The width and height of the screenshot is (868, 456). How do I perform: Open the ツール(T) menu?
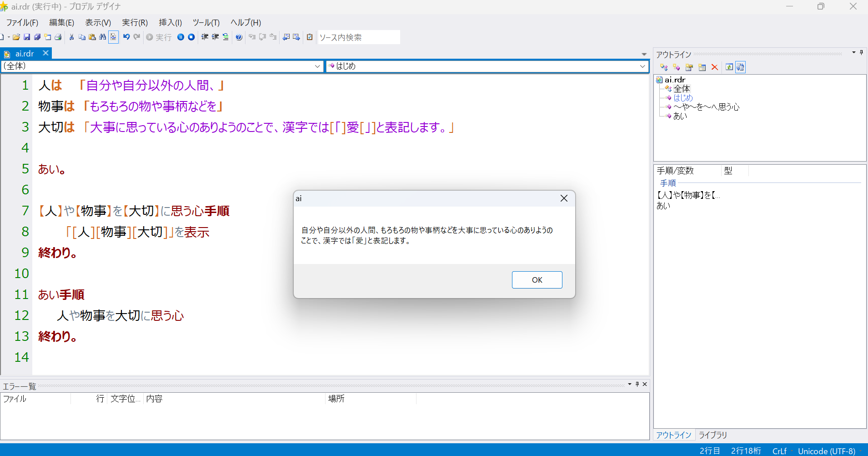206,22
